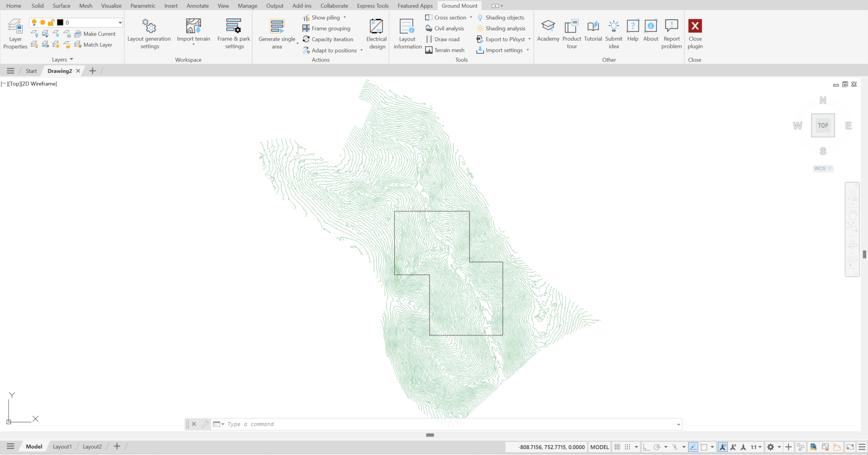Click the Close plugin button

(x=695, y=34)
